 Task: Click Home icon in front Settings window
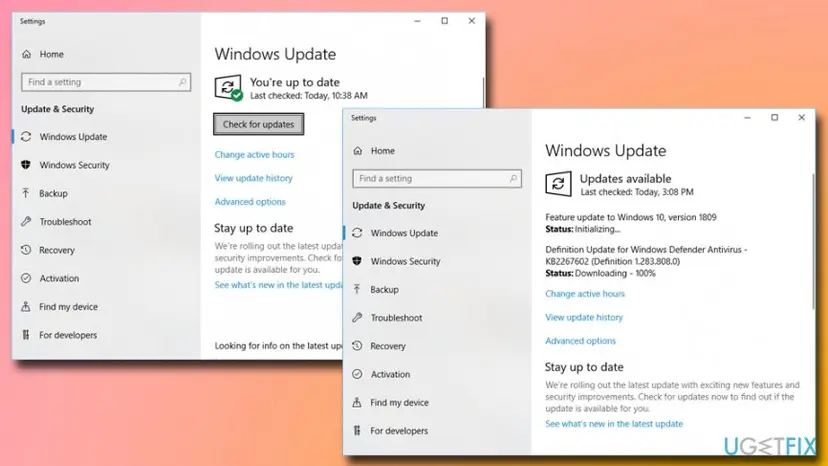coord(357,151)
